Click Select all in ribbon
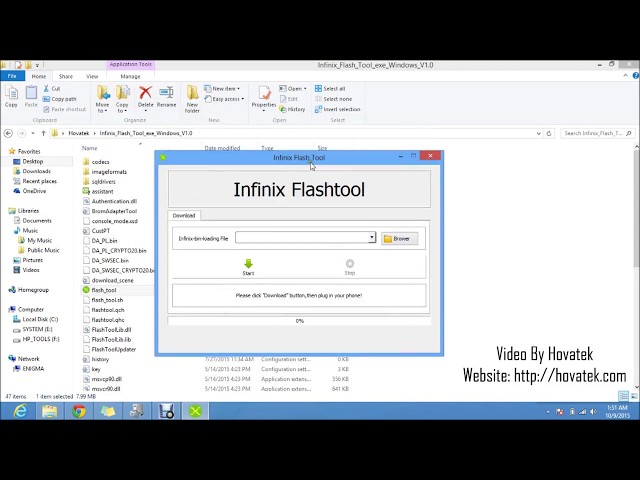This screenshot has width=640, height=480. point(330,89)
